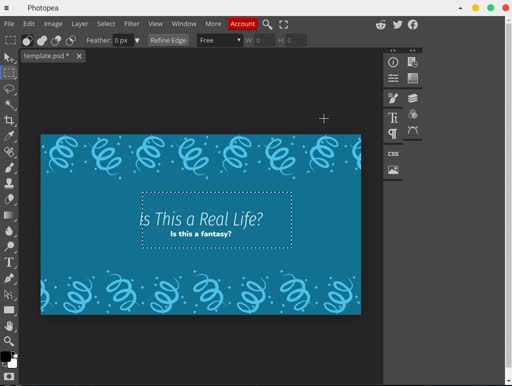Open the View menu
Screen dimensions: 512x386
pyautogui.click(x=156, y=24)
